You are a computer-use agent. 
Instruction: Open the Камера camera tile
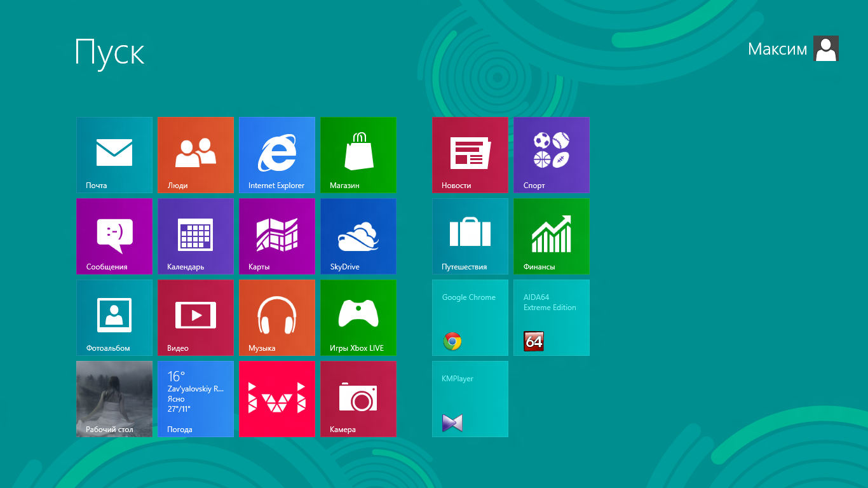[358, 398]
